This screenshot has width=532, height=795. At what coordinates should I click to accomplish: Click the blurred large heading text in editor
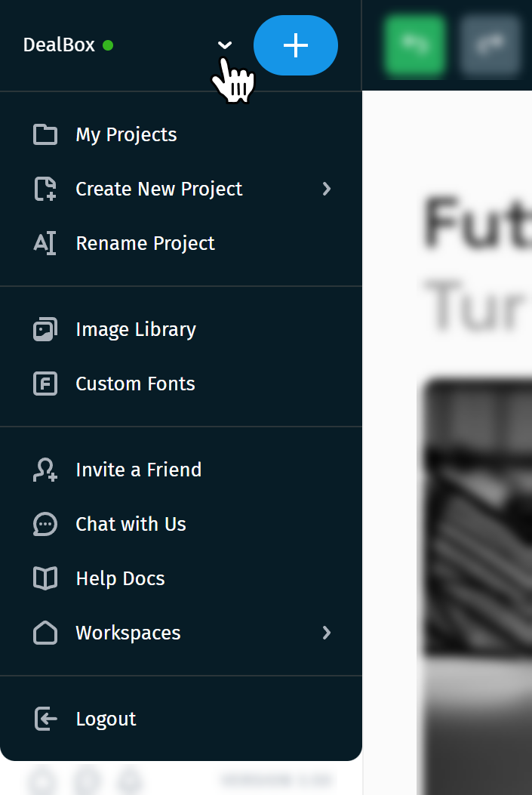tap(477, 222)
